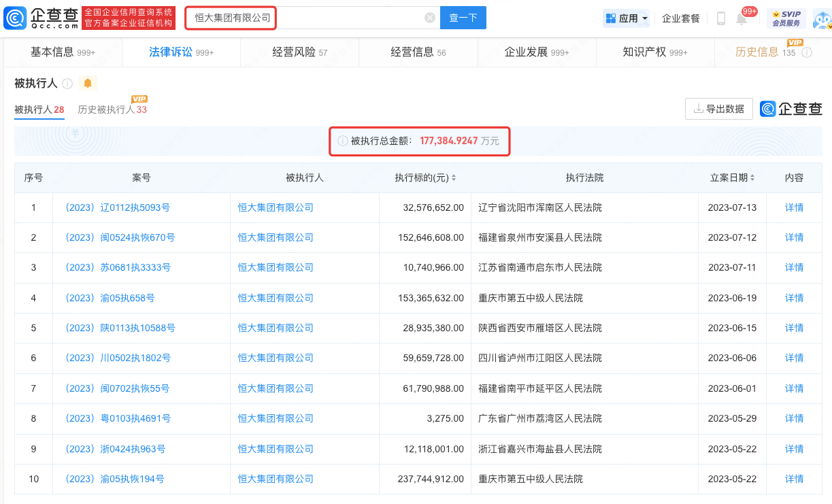Open case (2023)粤0103执4691号
This screenshot has height=504, width=832.
[x=116, y=418]
